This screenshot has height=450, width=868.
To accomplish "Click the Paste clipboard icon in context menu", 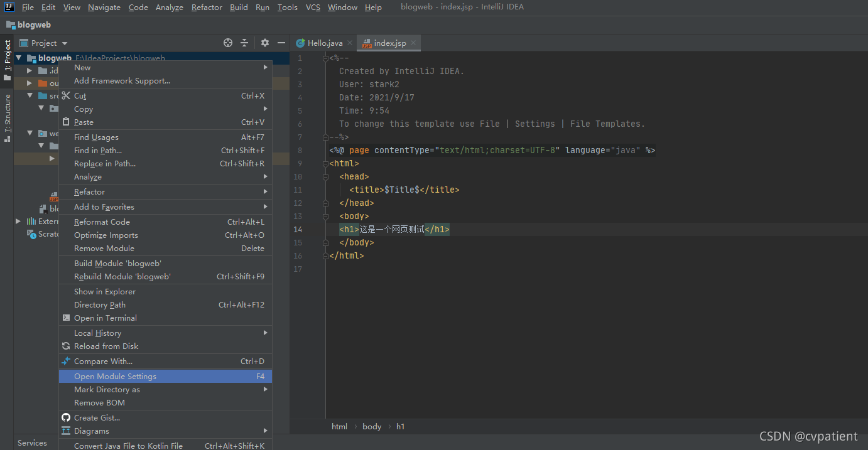I will coord(66,122).
